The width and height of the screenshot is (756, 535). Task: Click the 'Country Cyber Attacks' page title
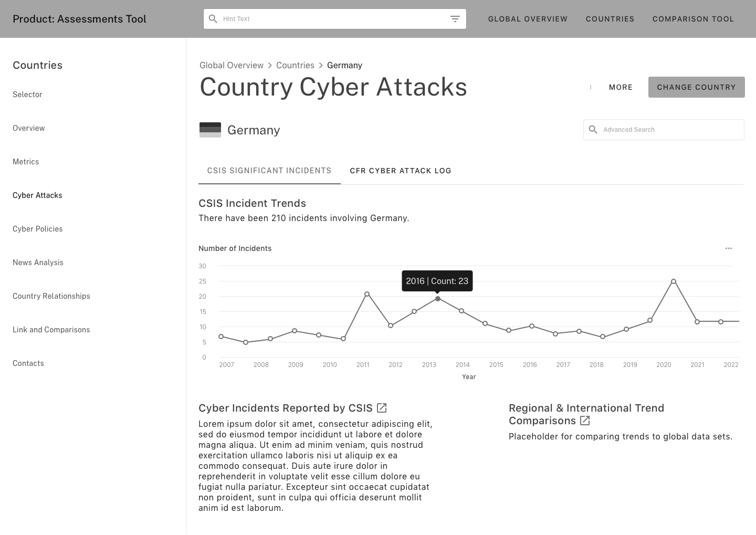pos(333,87)
